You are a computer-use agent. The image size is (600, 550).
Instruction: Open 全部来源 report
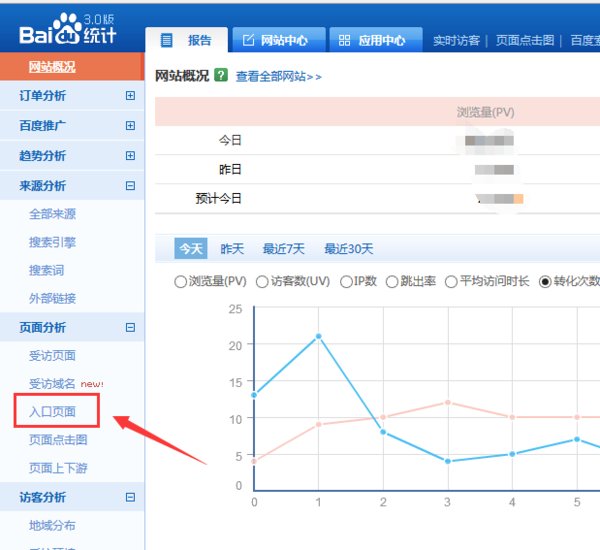(x=52, y=214)
